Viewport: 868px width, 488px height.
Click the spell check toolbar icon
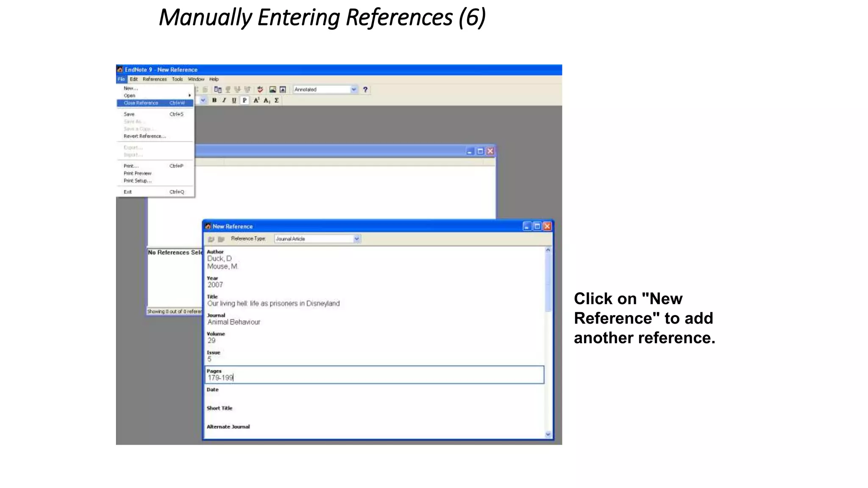(x=260, y=89)
